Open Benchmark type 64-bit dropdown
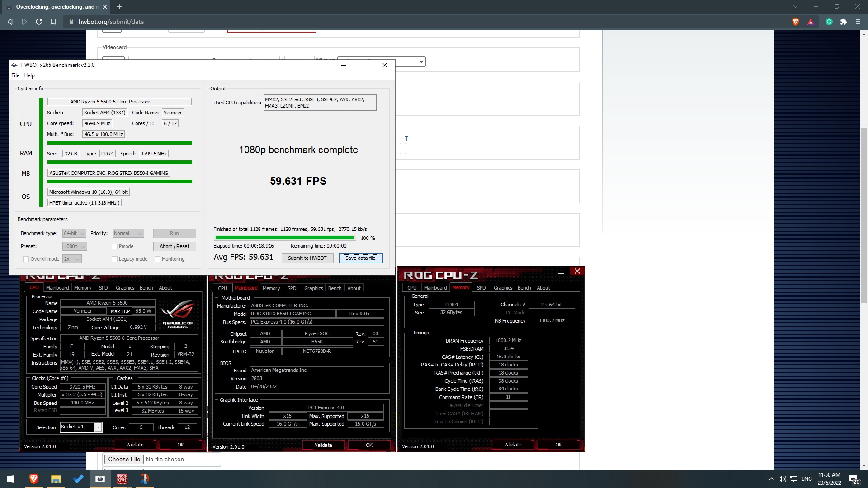The width and height of the screenshot is (868, 488). pyautogui.click(x=74, y=233)
